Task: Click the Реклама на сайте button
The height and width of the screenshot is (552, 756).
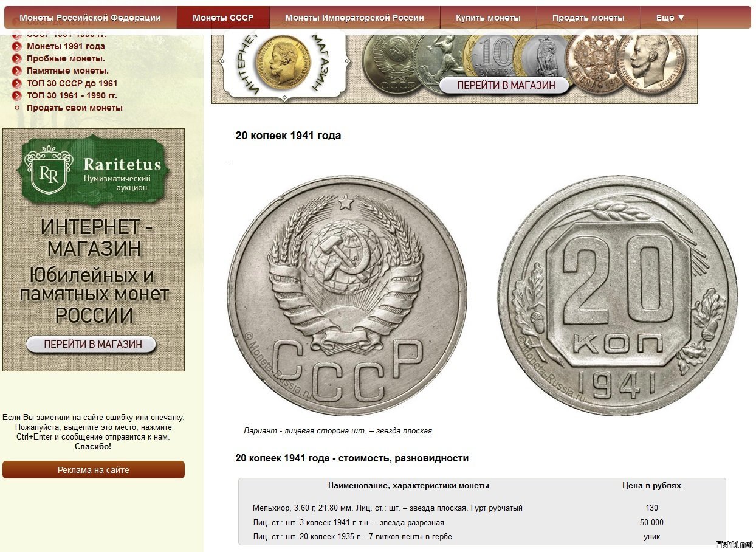Action: 94,470
